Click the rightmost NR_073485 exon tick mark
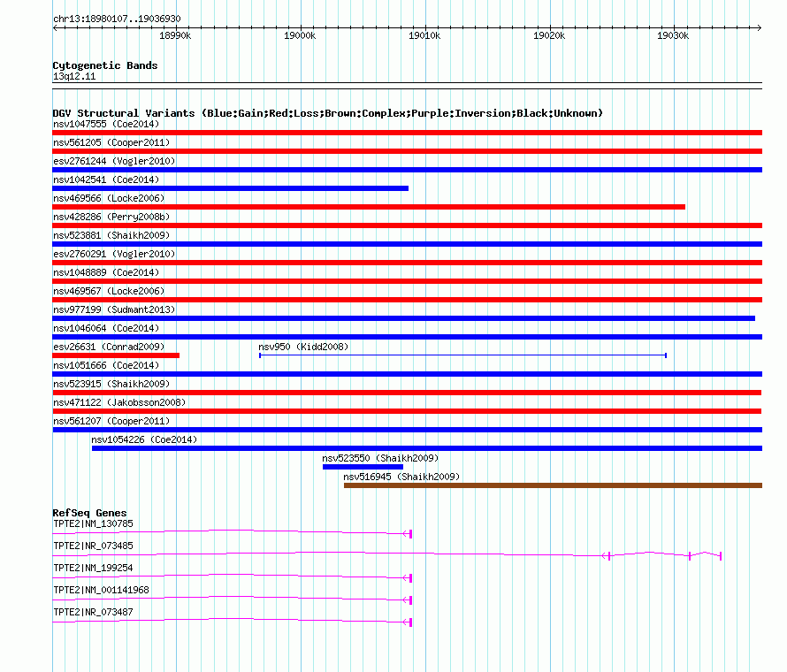 point(721,556)
